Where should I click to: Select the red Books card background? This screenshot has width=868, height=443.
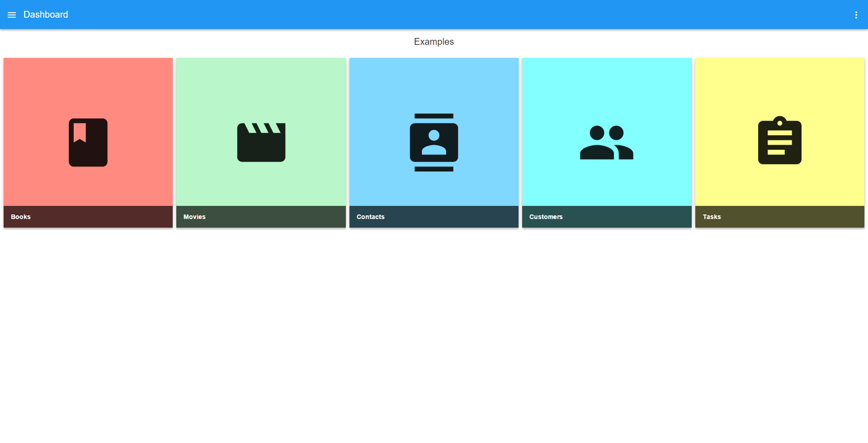coord(88,91)
